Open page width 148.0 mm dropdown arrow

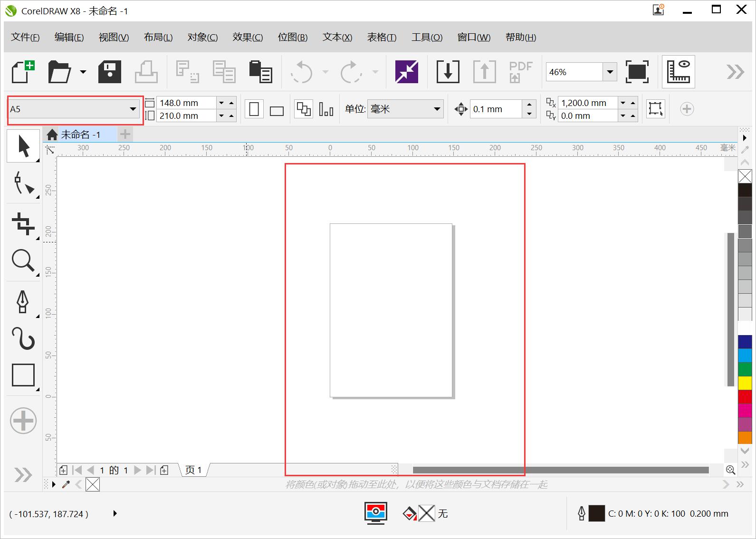[x=221, y=103]
